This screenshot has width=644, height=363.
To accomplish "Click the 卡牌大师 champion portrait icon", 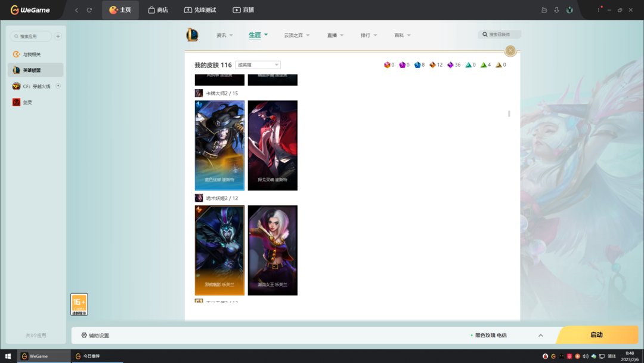I will (x=199, y=93).
